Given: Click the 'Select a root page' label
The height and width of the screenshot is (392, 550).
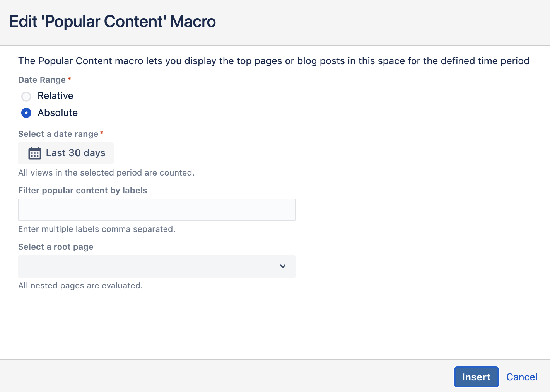Looking at the screenshot, I should tap(56, 247).
